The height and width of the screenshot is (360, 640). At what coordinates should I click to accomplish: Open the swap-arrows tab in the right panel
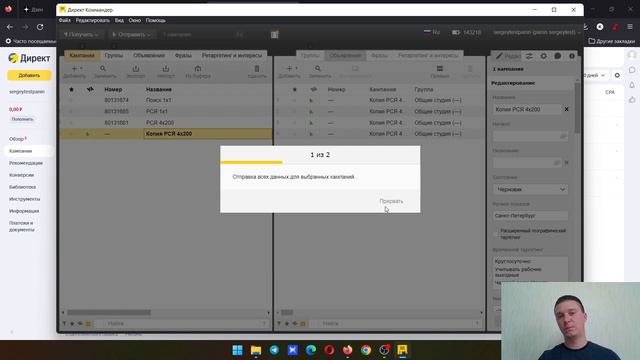[529, 56]
